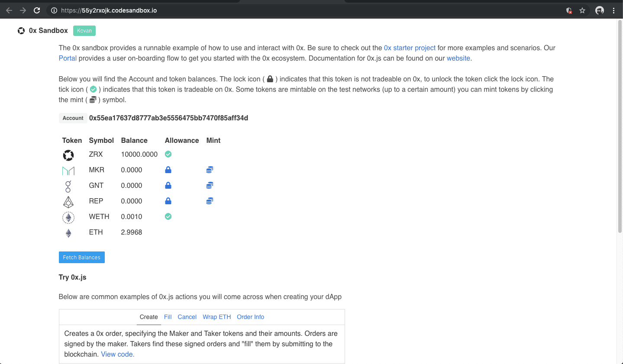The width and height of the screenshot is (623, 364).
Task: Click GNT token logo icon
Action: (x=68, y=186)
